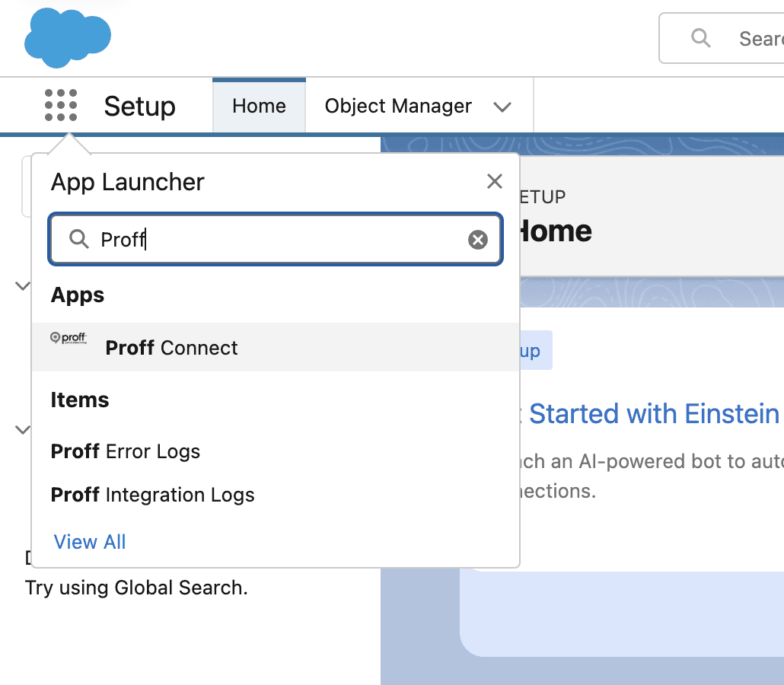Open Proff Error Logs
784x685 pixels.
tap(125, 451)
